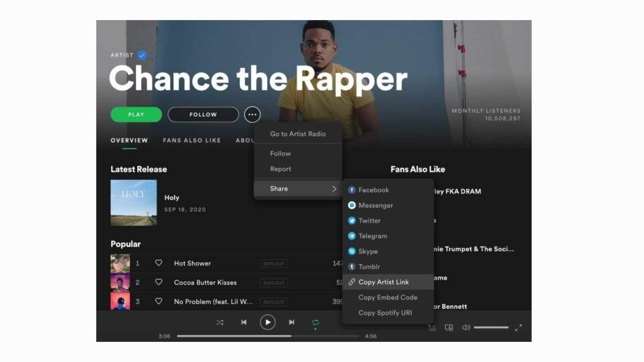The height and width of the screenshot is (362, 644).
Task: Like the song Hot Shower
Action: click(x=159, y=263)
